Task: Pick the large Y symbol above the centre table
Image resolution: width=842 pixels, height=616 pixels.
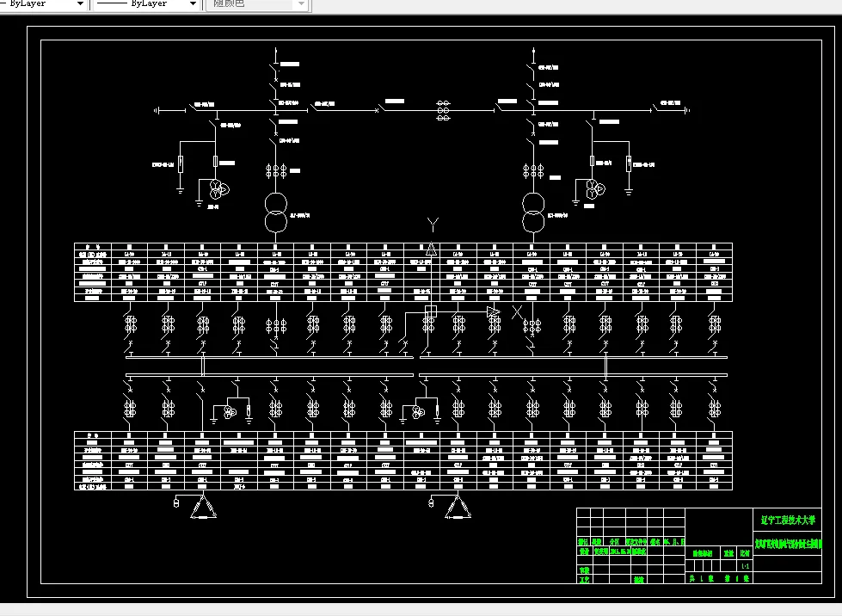Action: tap(433, 225)
